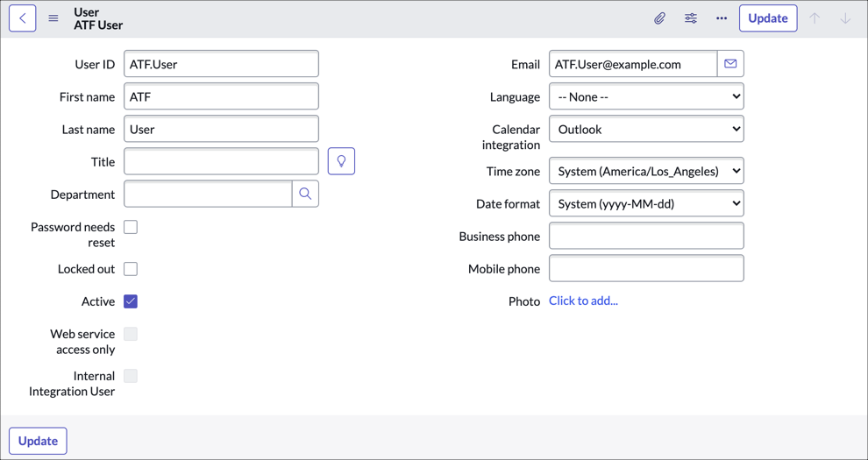Click the paperclip attachments icon

tap(659, 18)
